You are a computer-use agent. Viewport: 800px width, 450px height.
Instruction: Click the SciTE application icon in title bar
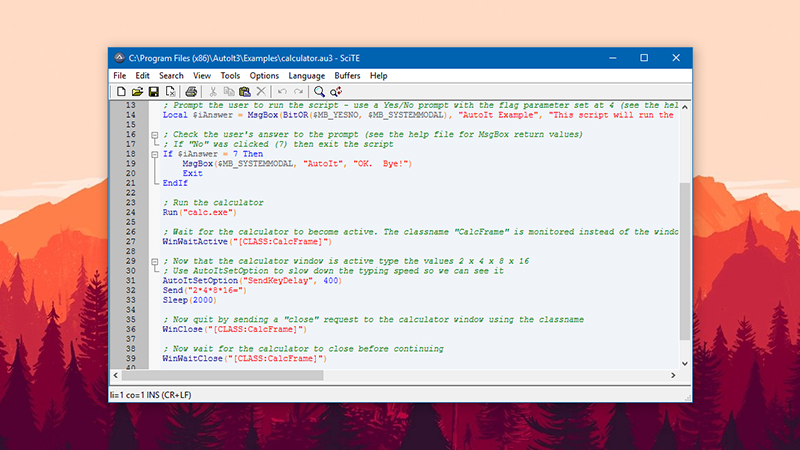coord(119,58)
